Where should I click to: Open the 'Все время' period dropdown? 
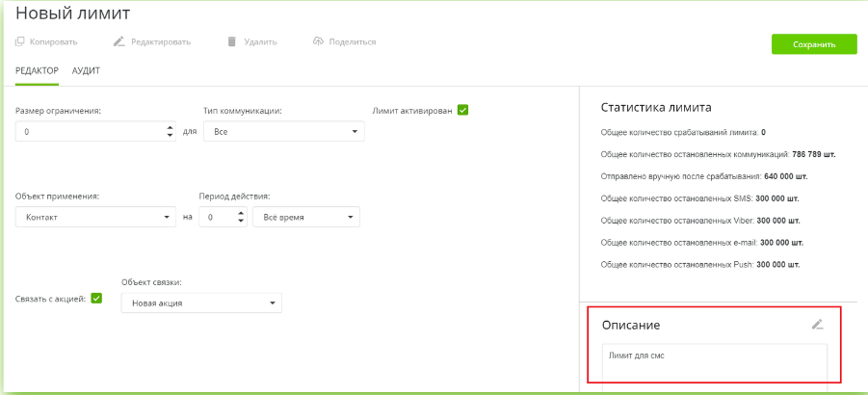[305, 218]
